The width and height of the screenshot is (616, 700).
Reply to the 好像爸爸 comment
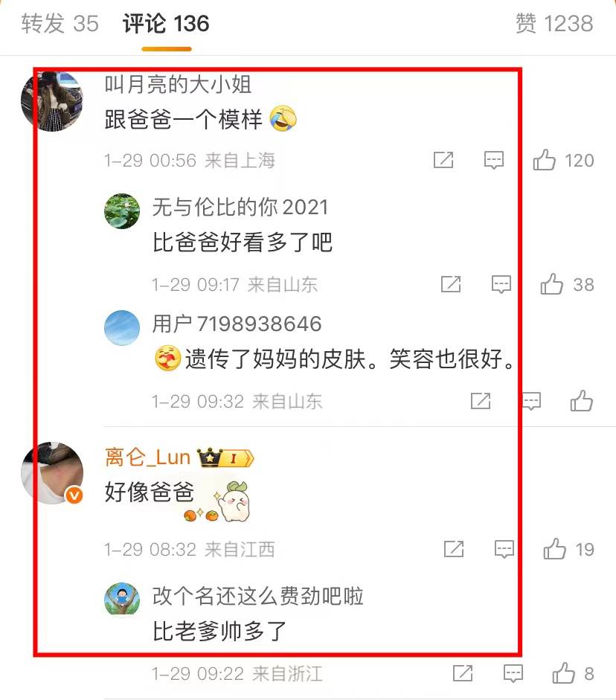(x=504, y=549)
